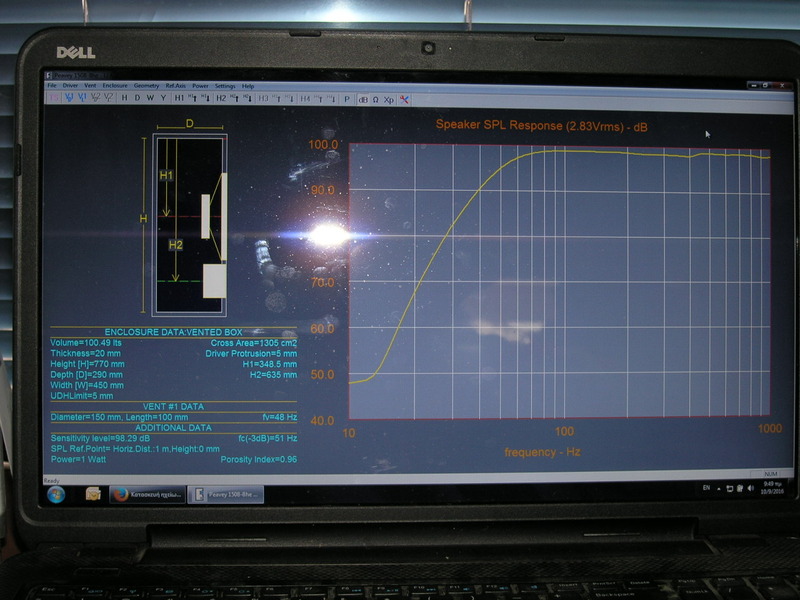
Task: Click the 'fv=48 Hz' tuning value
Action: point(280,417)
